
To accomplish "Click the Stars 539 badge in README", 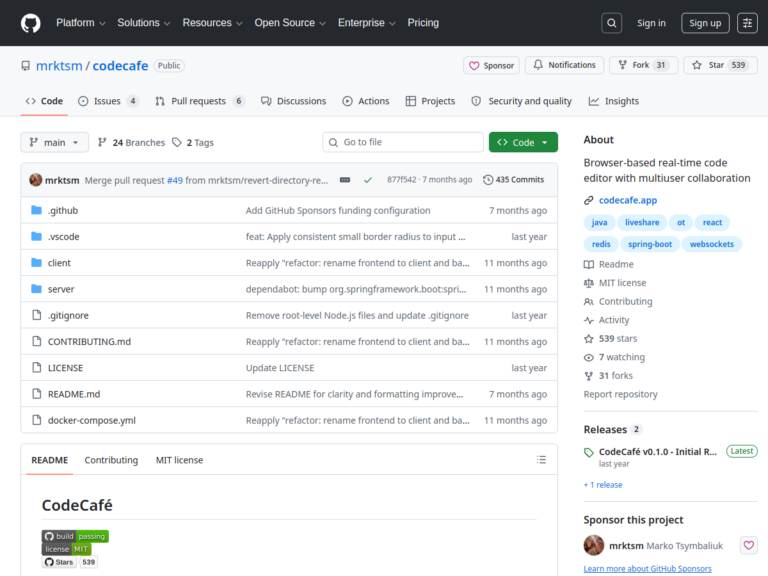I will coord(70,562).
